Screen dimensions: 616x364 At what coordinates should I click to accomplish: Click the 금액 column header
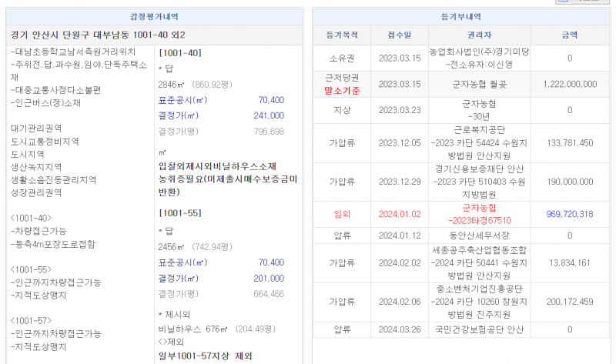pos(569,35)
